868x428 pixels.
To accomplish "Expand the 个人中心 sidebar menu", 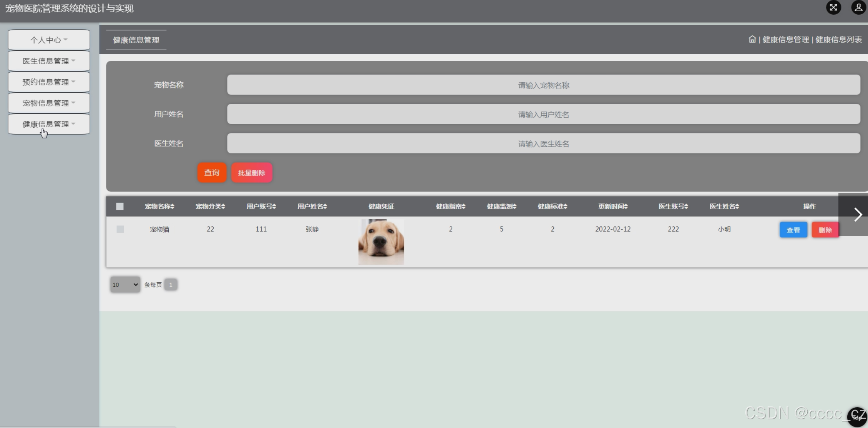I will pos(49,40).
